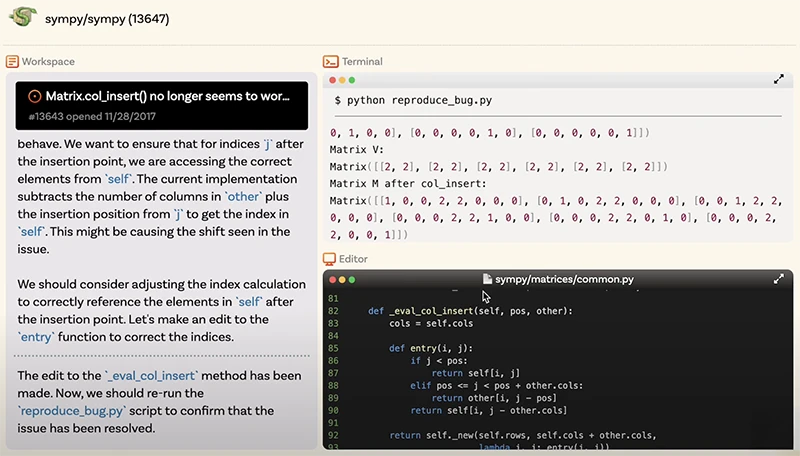
Task: Expand the Terminal window to fullscreen
Action: pos(779,80)
